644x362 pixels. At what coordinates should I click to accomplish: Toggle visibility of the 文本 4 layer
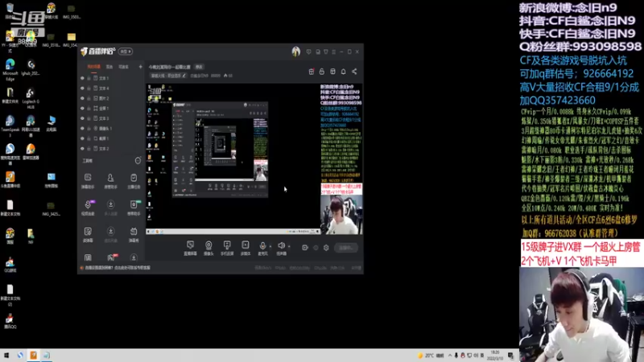tap(82, 88)
